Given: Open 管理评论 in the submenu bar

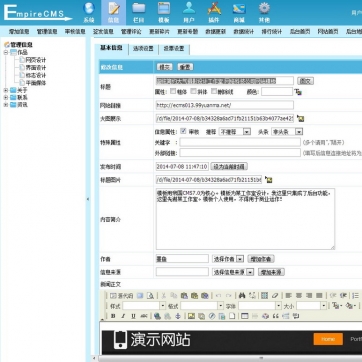Looking at the screenshot, I should (x=131, y=32).
